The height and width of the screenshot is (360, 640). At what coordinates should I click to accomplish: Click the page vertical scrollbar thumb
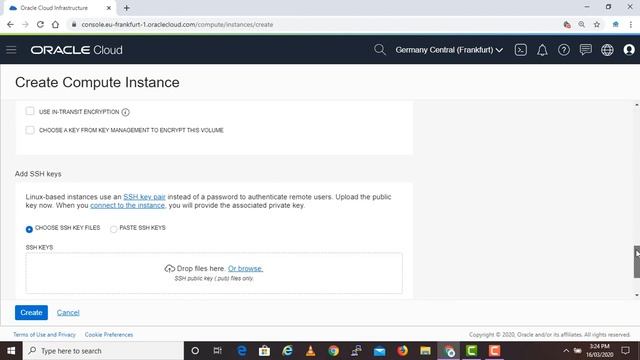point(637,262)
